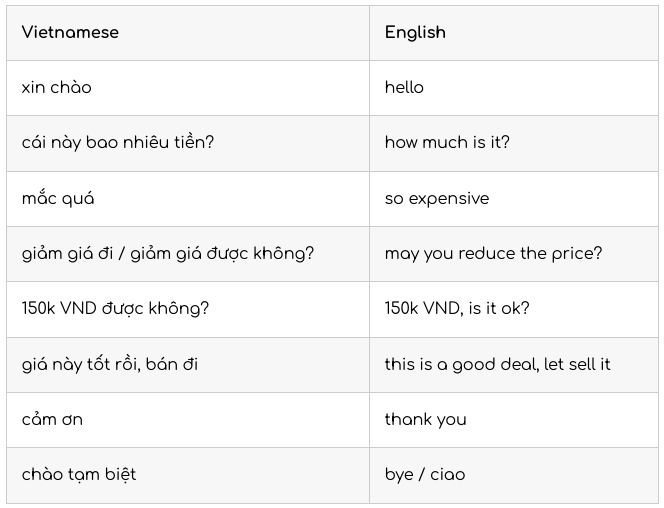Select 'giá này tốt rồi, bán đi' phrase

(x=110, y=364)
